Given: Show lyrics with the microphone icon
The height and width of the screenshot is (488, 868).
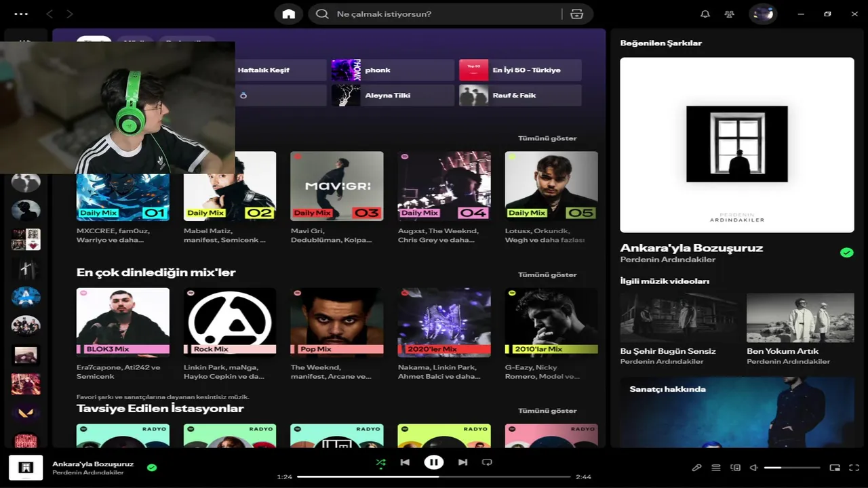Looking at the screenshot, I should point(696,468).
